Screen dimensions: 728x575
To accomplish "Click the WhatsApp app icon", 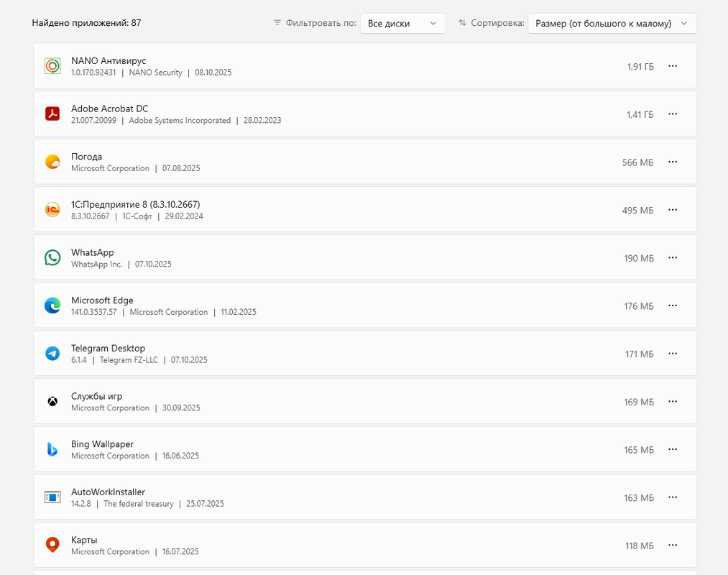I will tap(52, 257).
